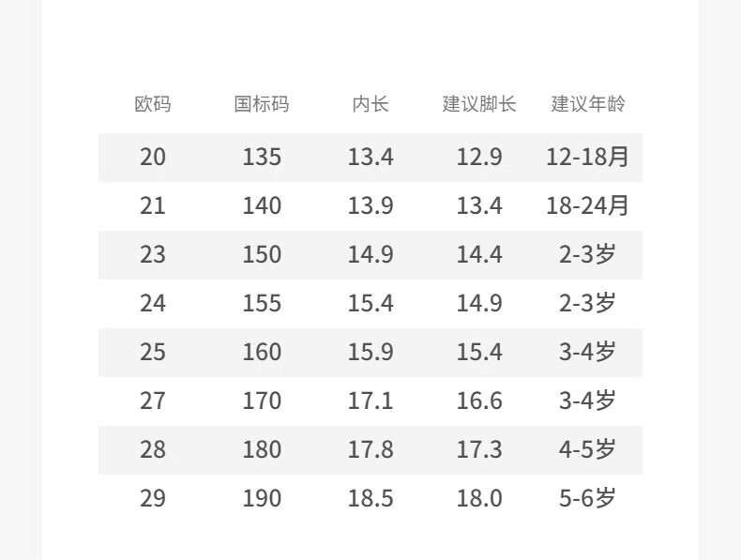Select the 18-24月 age cell
The width and height of the screenshot is (741, 560).
pyautogui.click(x=588, y=205)
